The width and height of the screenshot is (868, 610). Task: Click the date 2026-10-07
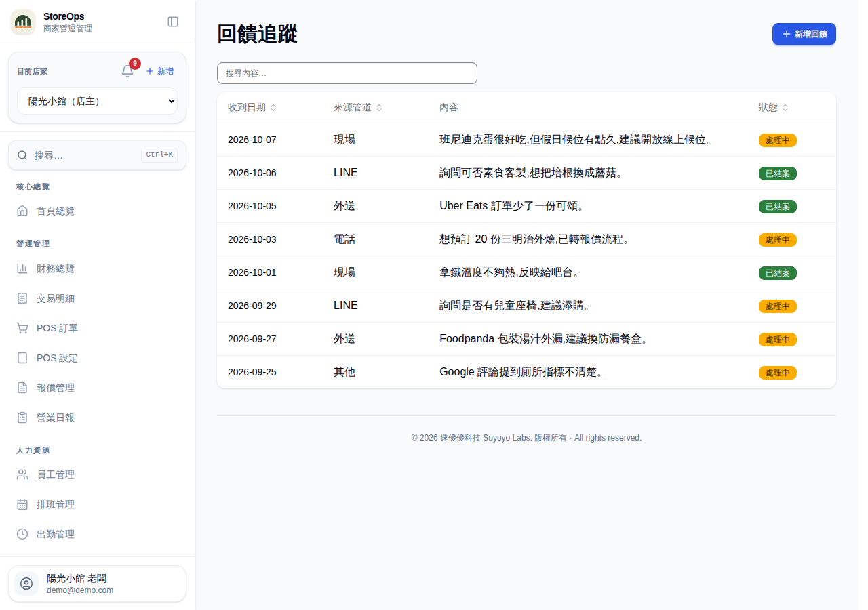(x=252, y=140)
